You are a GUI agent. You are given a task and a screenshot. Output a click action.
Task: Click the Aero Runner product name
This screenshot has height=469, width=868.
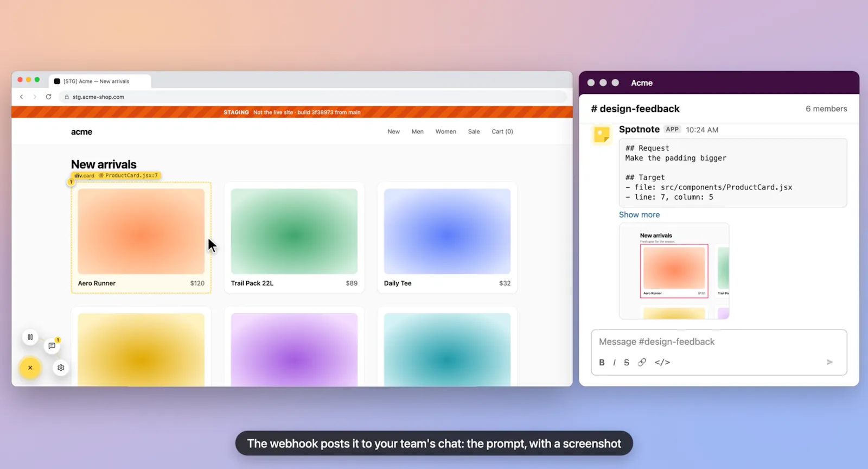97,283
